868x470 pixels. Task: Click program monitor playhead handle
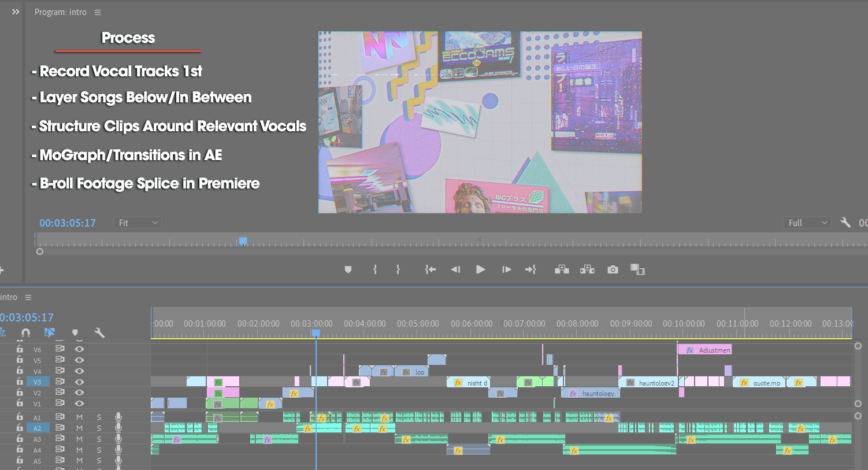tap(243, 241)
